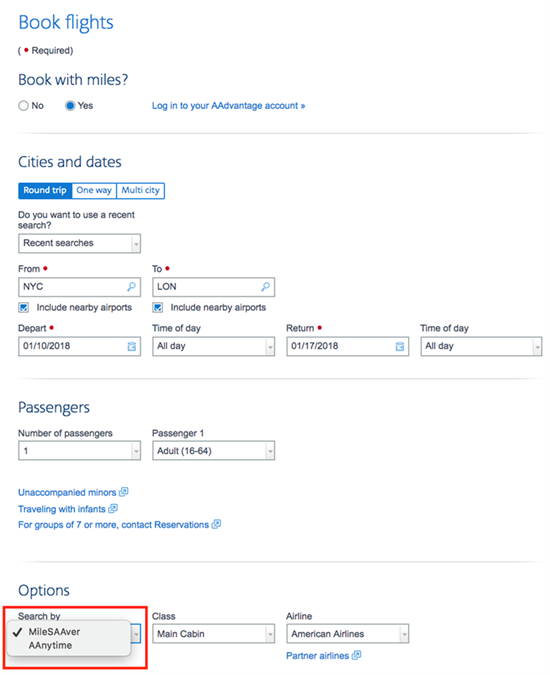
Task: Open the Return date calendar icon
Action: (x=400, y=346)
